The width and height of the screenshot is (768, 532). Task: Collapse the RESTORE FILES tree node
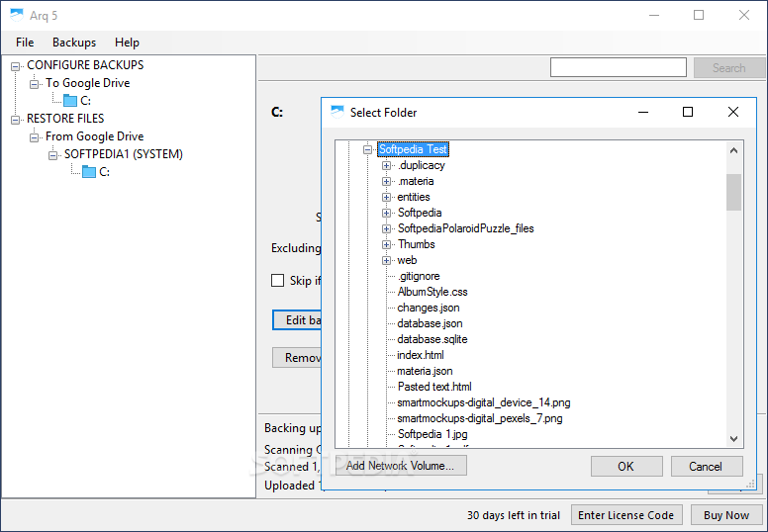pyautogui.click(x=15, y=120)
